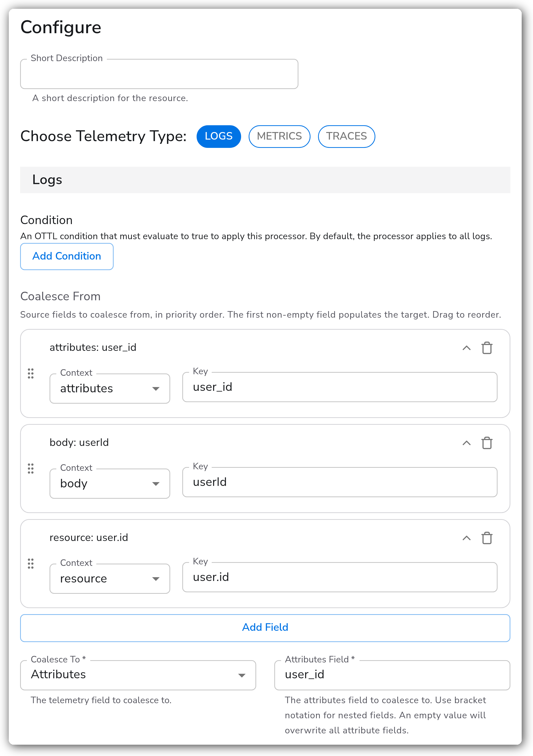This screenshot has width=533, height=756.
Task: Delete the body: userId field
Action: (486, 443)
